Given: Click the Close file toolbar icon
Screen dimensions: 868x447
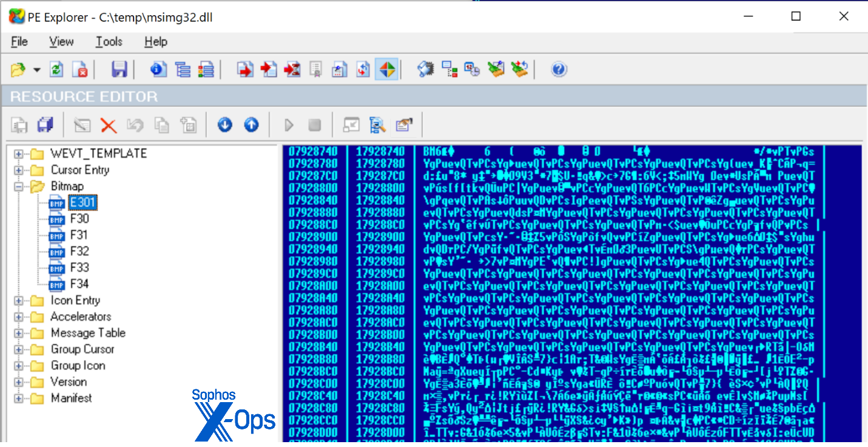Looking at the screenshot, I should (79, 69).
